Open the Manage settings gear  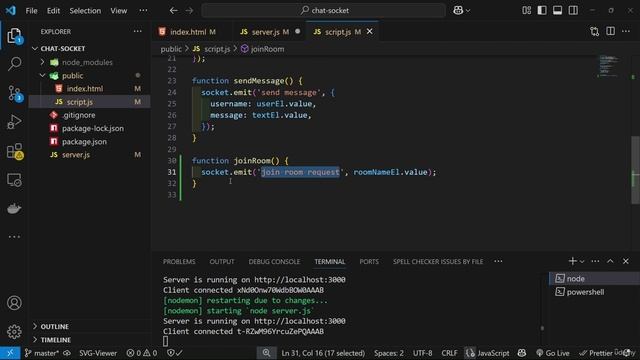pyautogui.click(x=14, y=331)
